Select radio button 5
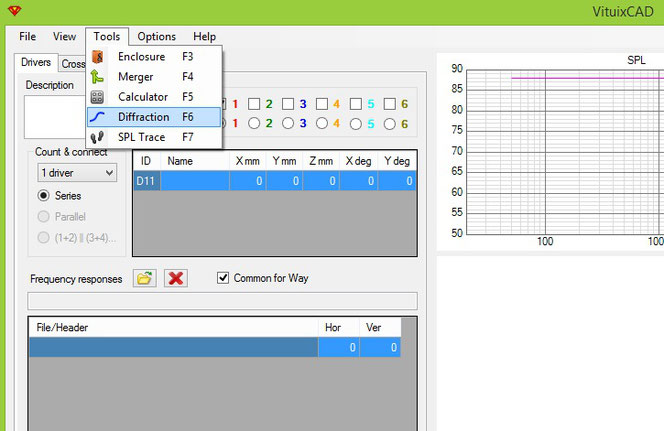664x431 pixels. click(x=356, y=124)
